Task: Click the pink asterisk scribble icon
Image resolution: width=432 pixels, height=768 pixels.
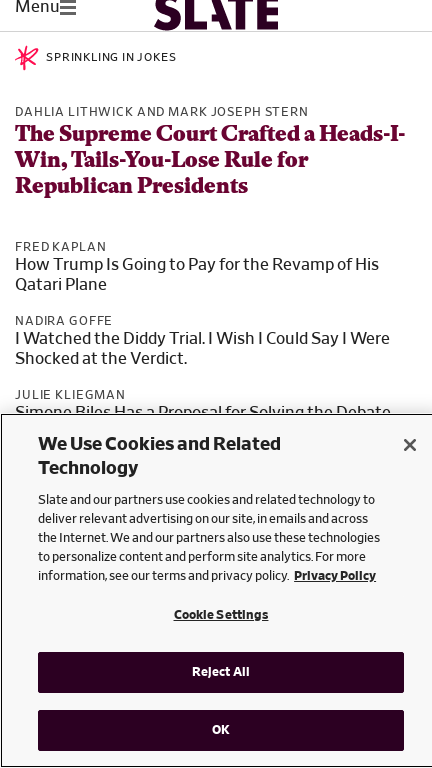Action: click(26, 58)
